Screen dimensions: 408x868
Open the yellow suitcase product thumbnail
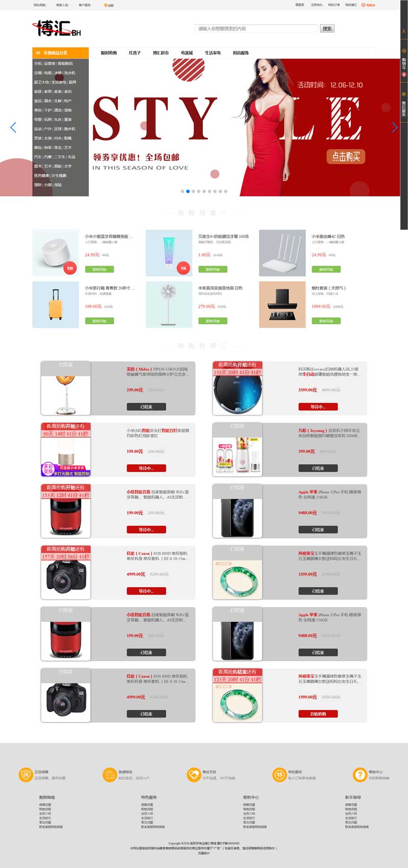pos(56,304)
